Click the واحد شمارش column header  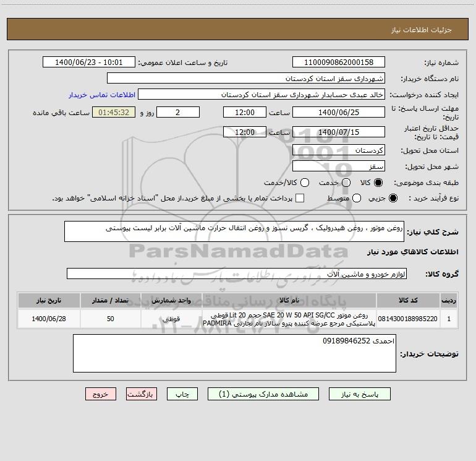pos(171,300)
